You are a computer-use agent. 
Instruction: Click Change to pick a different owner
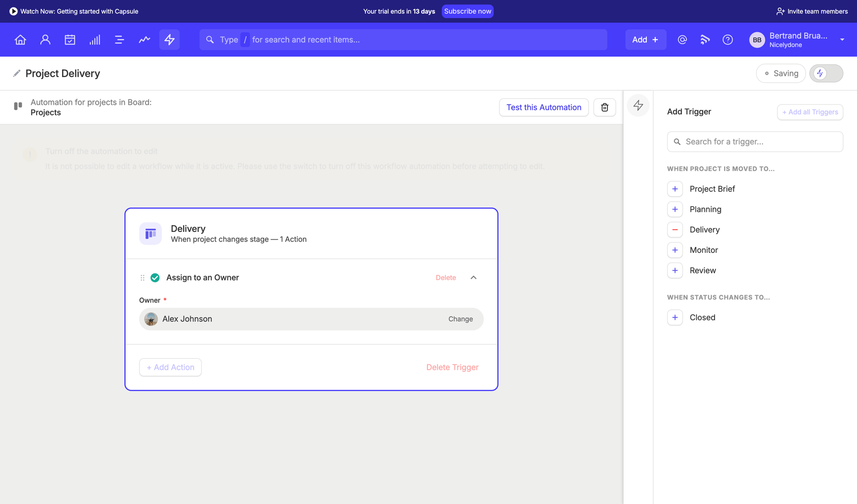pos(461,318)
